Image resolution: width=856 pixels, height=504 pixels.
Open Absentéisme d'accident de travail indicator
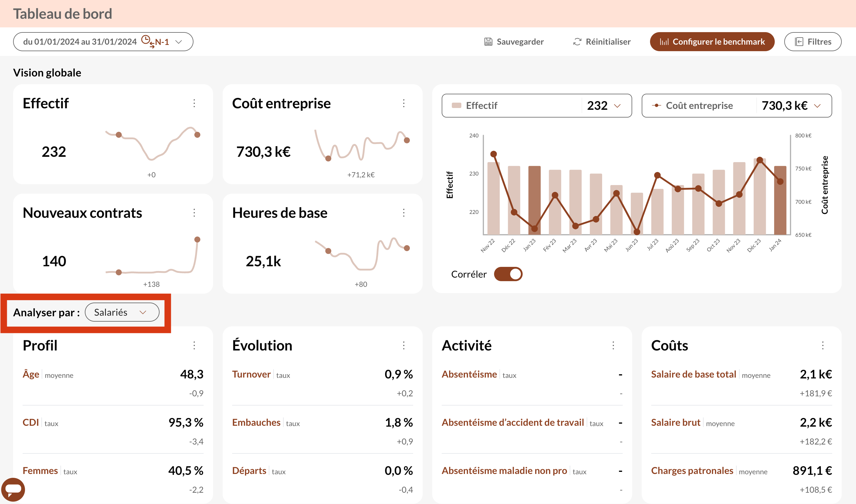[513, 422]
